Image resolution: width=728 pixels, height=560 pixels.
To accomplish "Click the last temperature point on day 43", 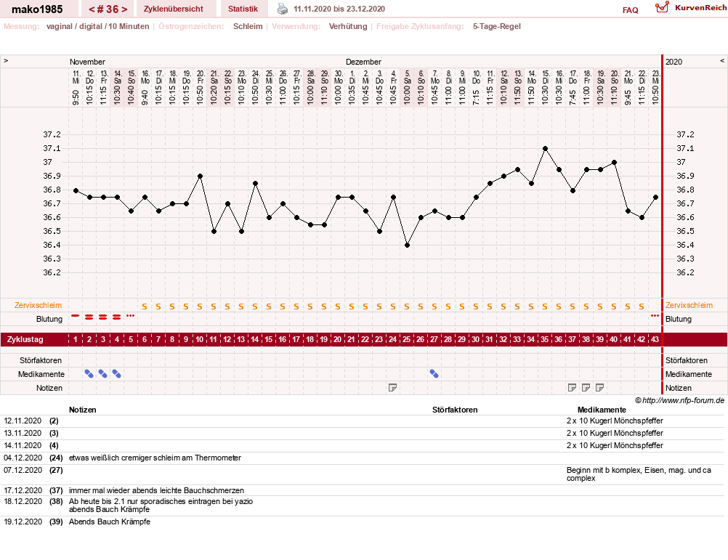I will 655,197.
